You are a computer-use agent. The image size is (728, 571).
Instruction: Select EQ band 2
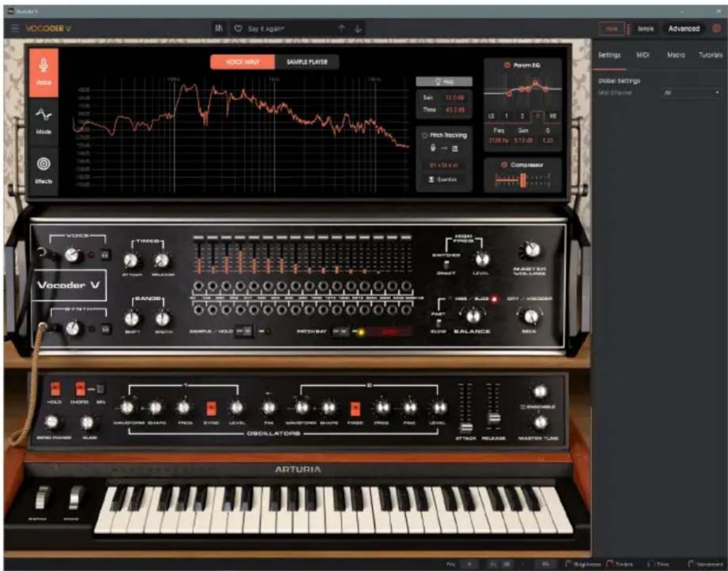tap(522, 116)
